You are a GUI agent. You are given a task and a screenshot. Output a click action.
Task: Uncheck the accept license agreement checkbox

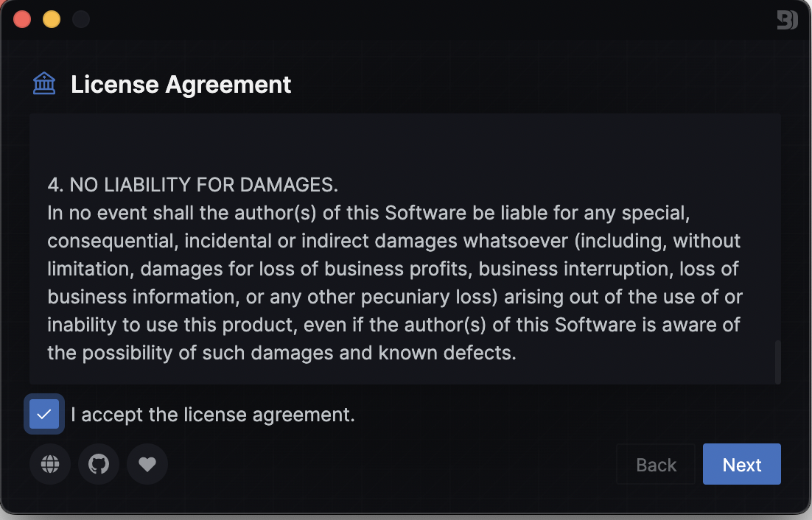tap(44, 414)
